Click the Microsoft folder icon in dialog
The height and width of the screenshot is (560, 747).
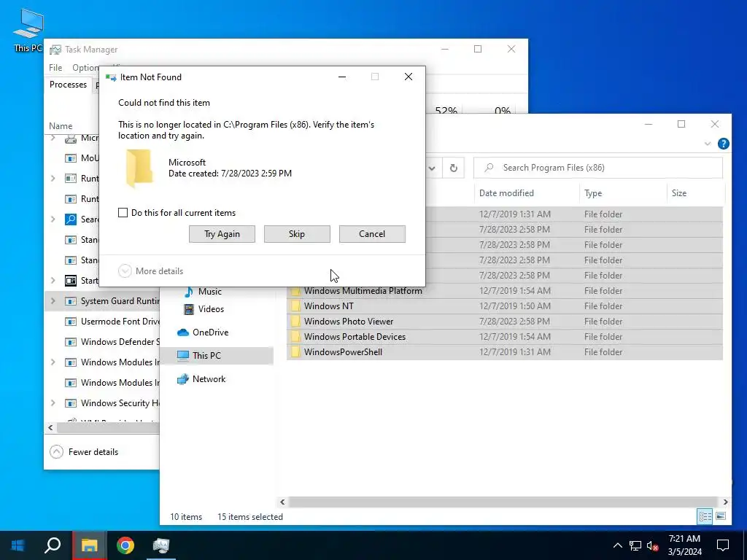pyautogui.click(x=139, y=168)
